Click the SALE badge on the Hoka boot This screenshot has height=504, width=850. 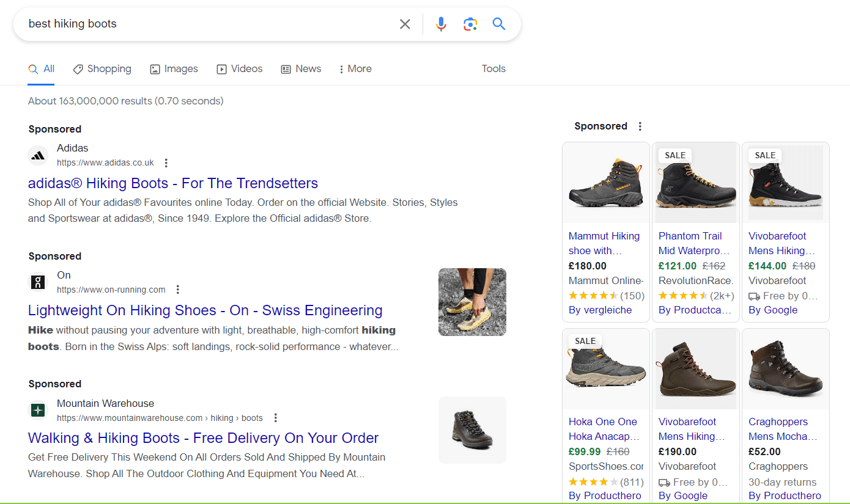tap(585, 341)
